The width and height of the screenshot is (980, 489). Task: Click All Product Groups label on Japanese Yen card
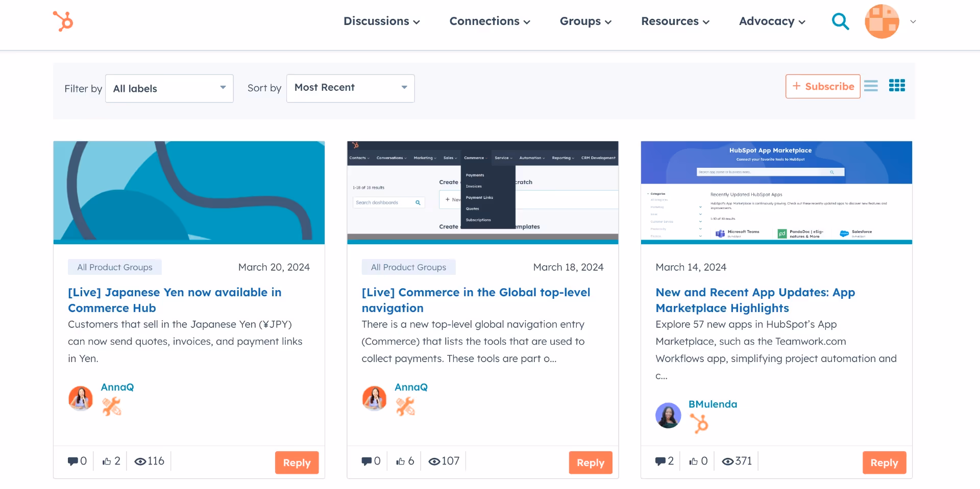point(115,267)
